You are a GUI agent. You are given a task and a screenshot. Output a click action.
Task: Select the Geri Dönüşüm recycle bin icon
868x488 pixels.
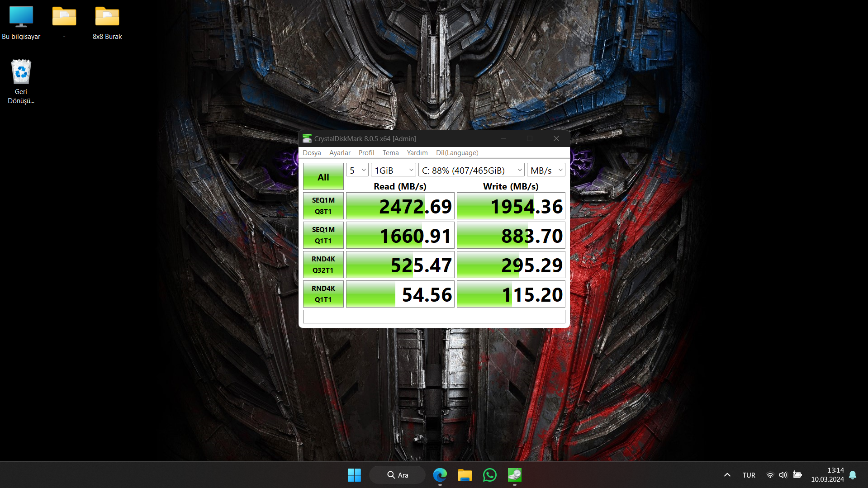pyautogui.click(x=21, y=82)
